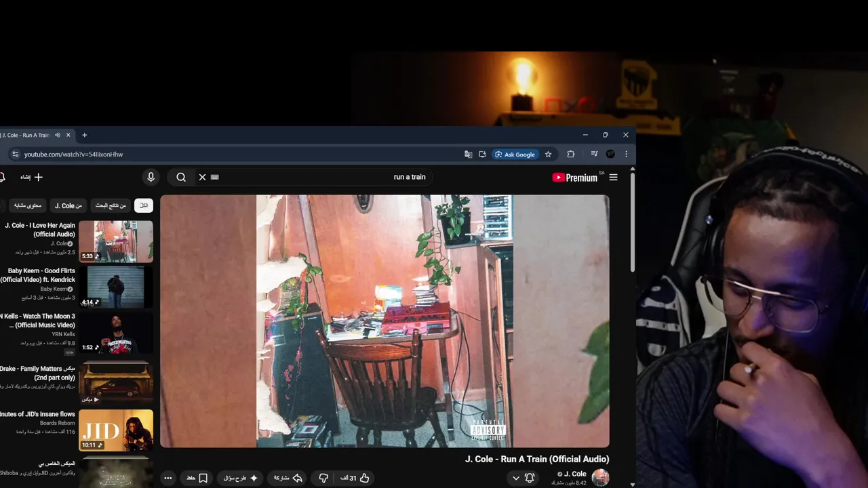Select the 'من نتائج البحث' filter chip
868x488 pixels.
[x=111, y=205]
